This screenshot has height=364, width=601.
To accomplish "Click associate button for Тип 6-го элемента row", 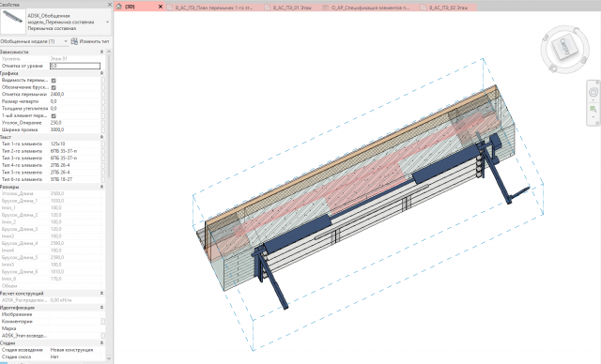I will (x=102, y=179).
